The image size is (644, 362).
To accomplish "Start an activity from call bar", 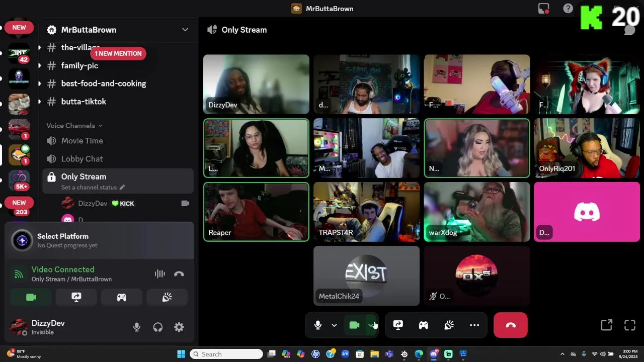I will 424,325.
